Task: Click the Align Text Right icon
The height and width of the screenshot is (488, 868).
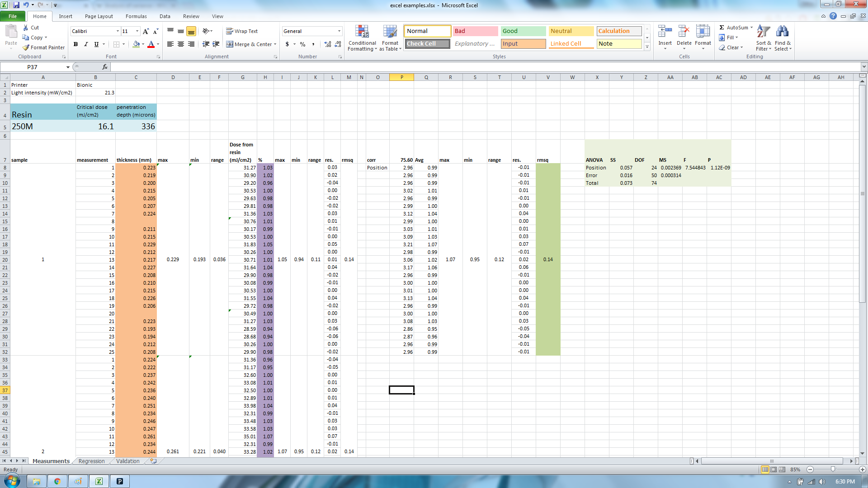Action: coord(191,44)
